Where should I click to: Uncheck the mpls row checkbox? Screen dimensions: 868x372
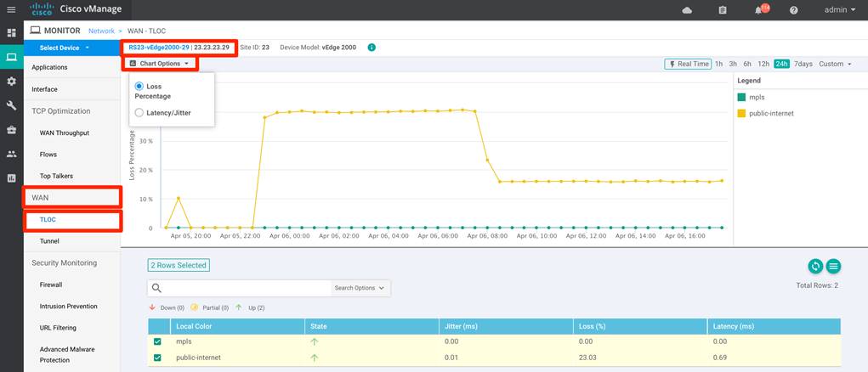click(x=157, y=341)
